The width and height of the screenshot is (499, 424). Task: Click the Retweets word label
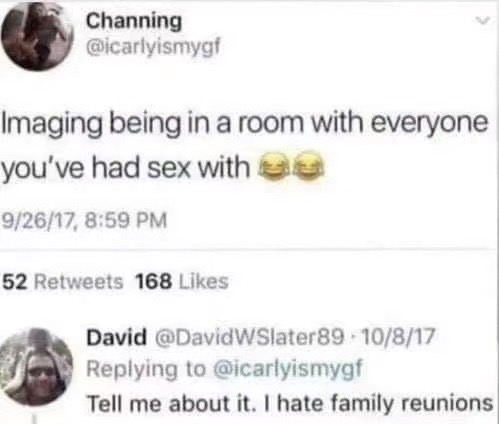pos(78,282)
